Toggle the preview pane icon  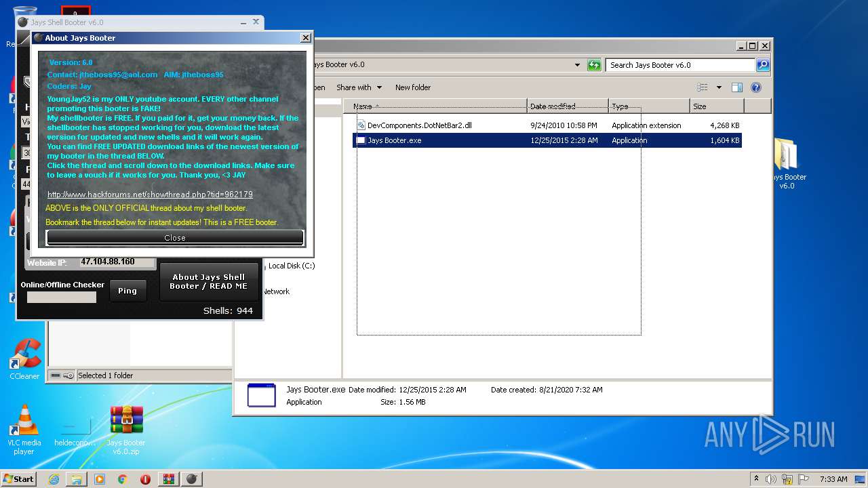pyautogui.click(x=737, y=87)
